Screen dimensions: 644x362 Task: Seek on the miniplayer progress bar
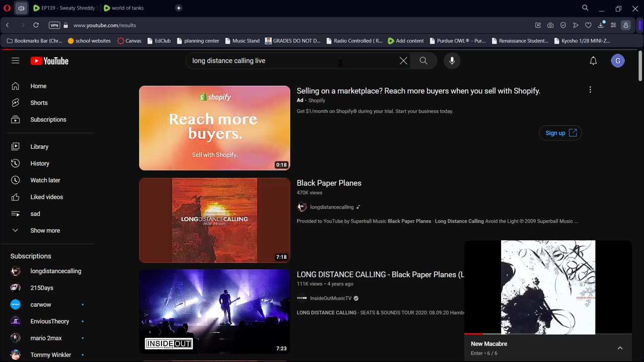(x=547, y=334)
